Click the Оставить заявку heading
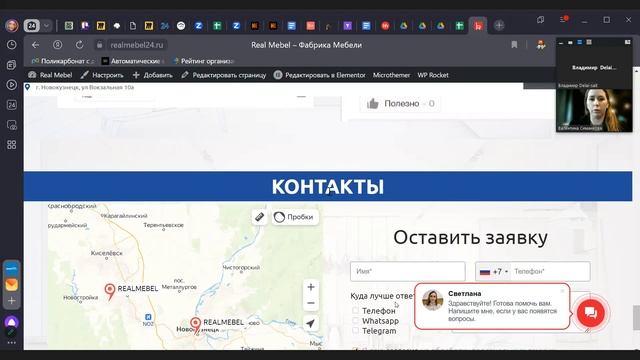The image size is (640, 360). point(470,237)
